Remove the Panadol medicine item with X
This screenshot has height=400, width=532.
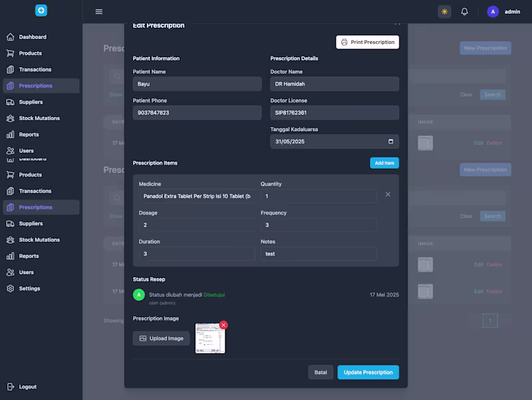[388, 194]
